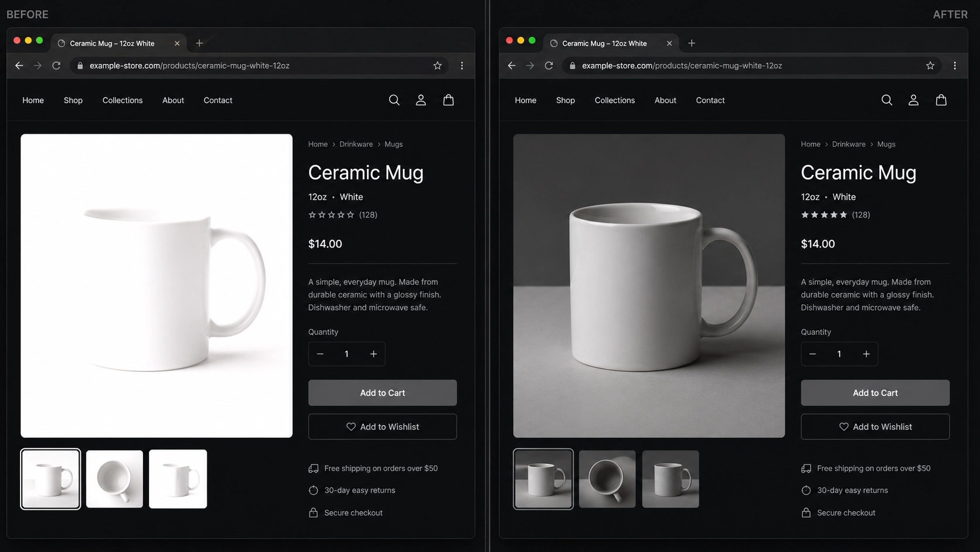
Task: Bookmark page with star in BEFORE browser
Action: click(437, 66)
